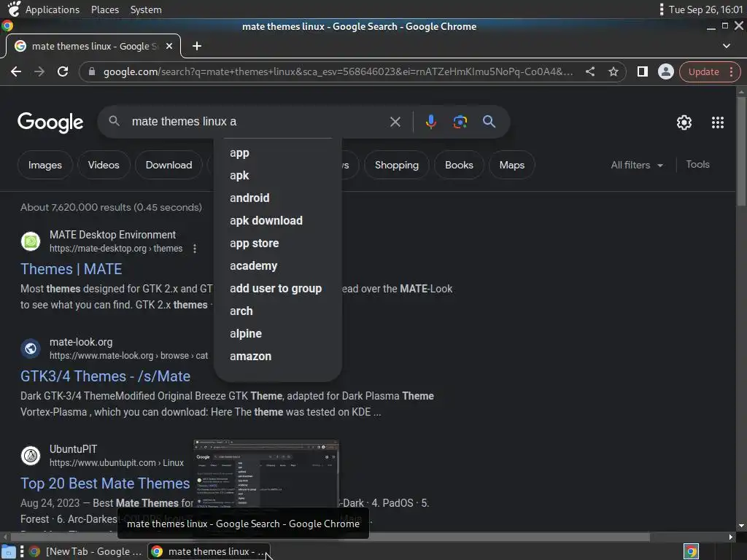747x560 pixels.
Task: Click show desktop icon in bottom panel
Action: 8,551
